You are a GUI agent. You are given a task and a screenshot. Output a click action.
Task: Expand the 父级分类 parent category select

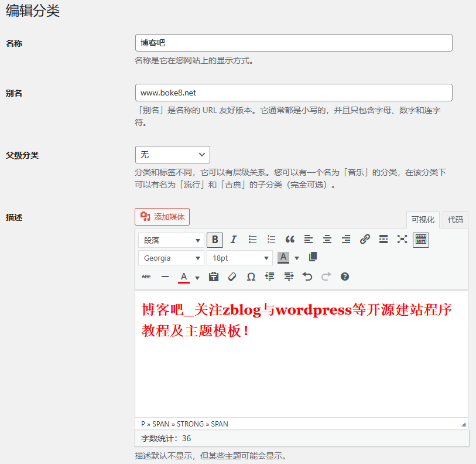click(173, 155)
